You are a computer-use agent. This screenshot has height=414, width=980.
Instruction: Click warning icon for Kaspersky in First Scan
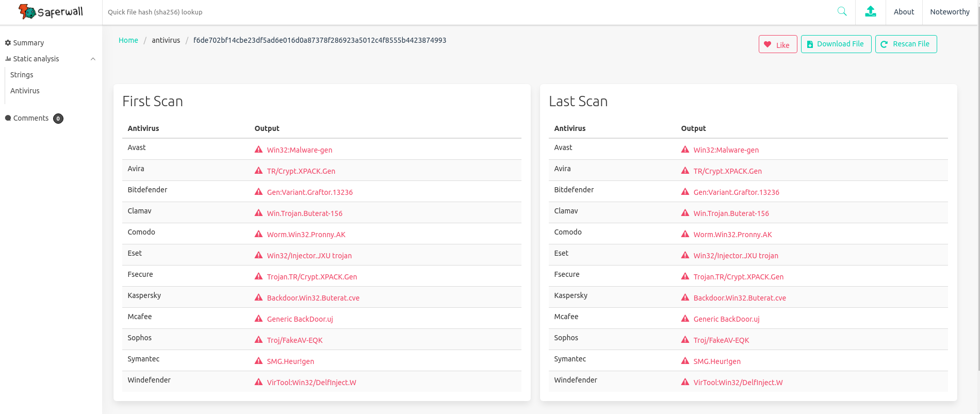258,297
